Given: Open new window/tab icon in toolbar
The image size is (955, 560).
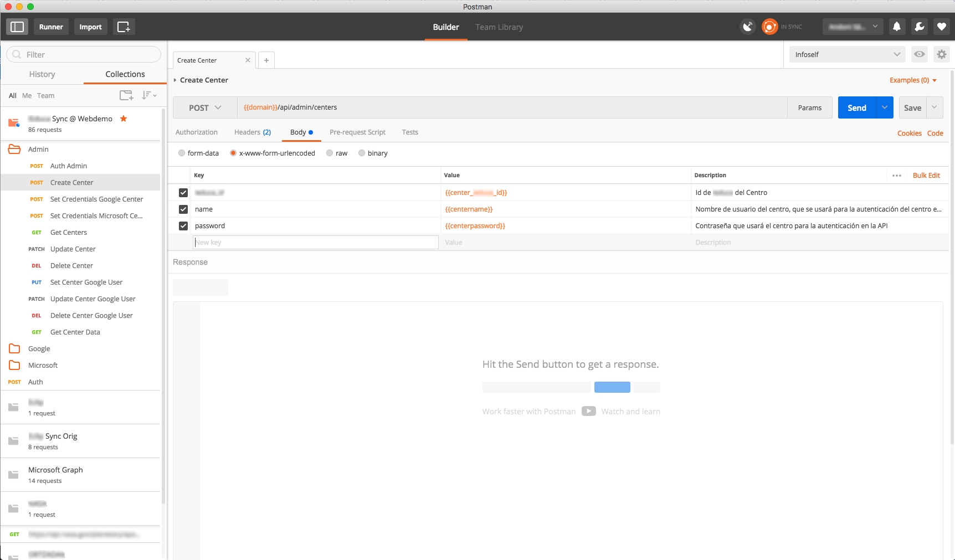Looking at the screenshot, I should point(124,27).
